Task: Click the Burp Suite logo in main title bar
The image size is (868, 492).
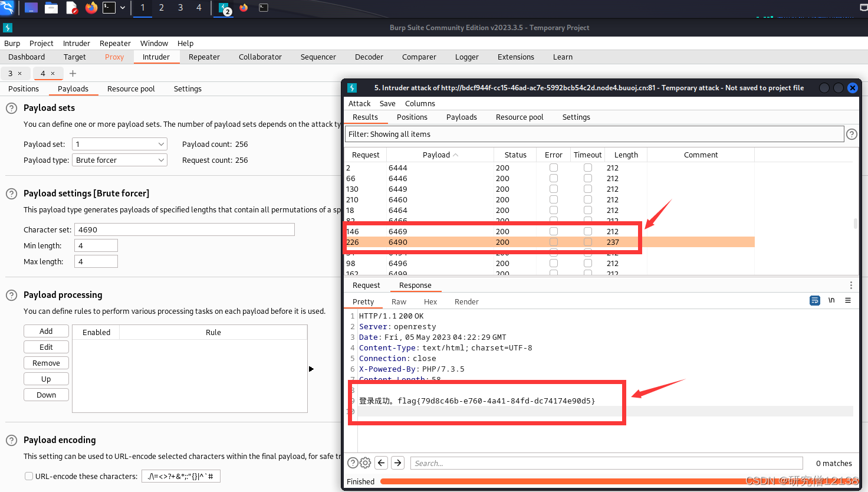Action: [x=8, y=28]
